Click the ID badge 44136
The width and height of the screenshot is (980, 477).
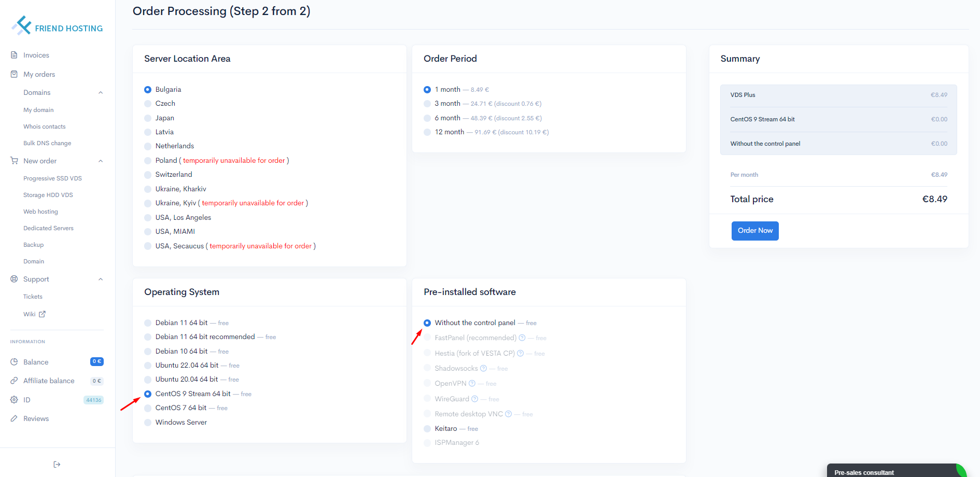click(94, 400)
